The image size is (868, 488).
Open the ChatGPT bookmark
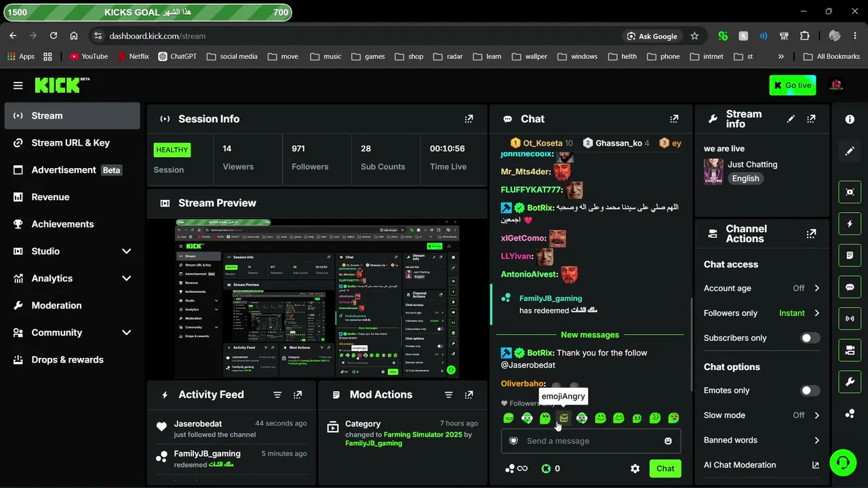(177, 56)
